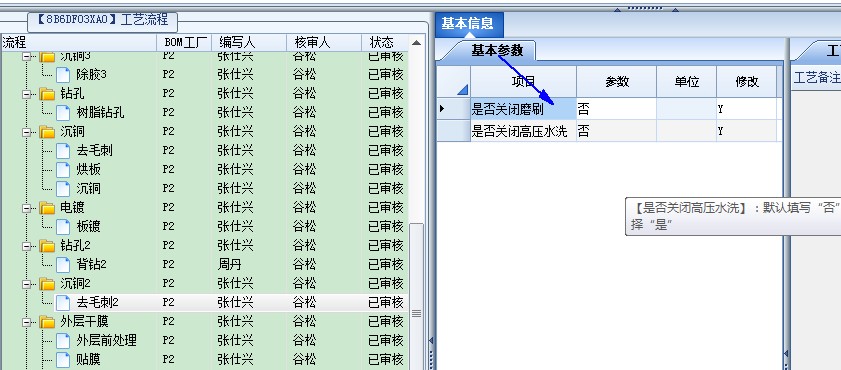Screen dimensions: 841x370
Task: Click the process tree scrollbar up arrow
Action: point(416,42)
